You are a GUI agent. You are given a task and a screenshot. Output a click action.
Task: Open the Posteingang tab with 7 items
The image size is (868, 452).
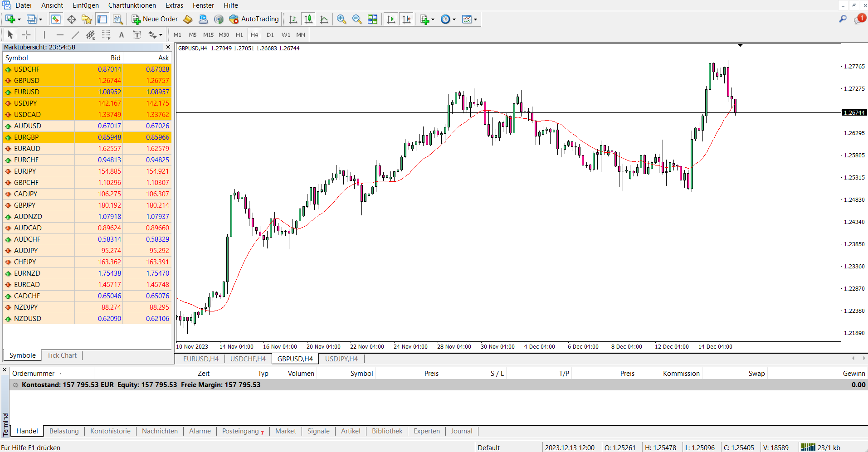(x=243, y=431)
